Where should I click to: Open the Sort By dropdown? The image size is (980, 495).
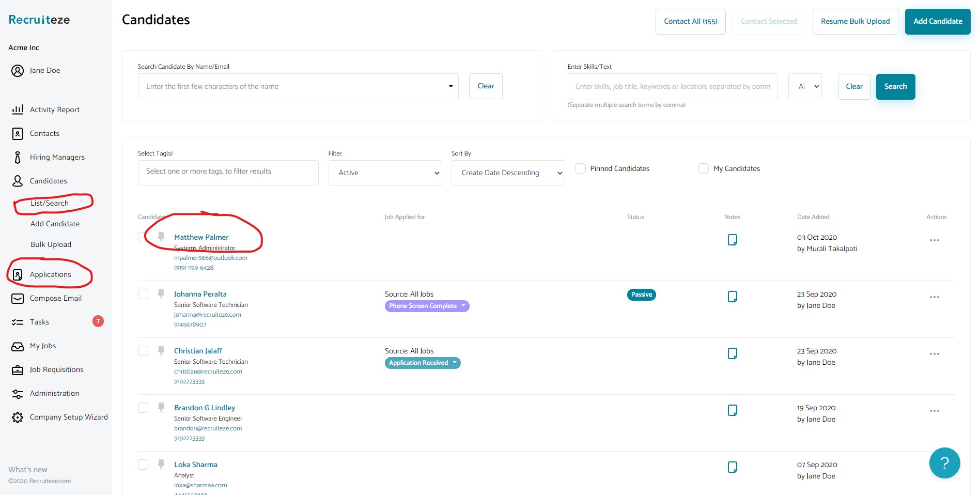click(x=508, y=173)
